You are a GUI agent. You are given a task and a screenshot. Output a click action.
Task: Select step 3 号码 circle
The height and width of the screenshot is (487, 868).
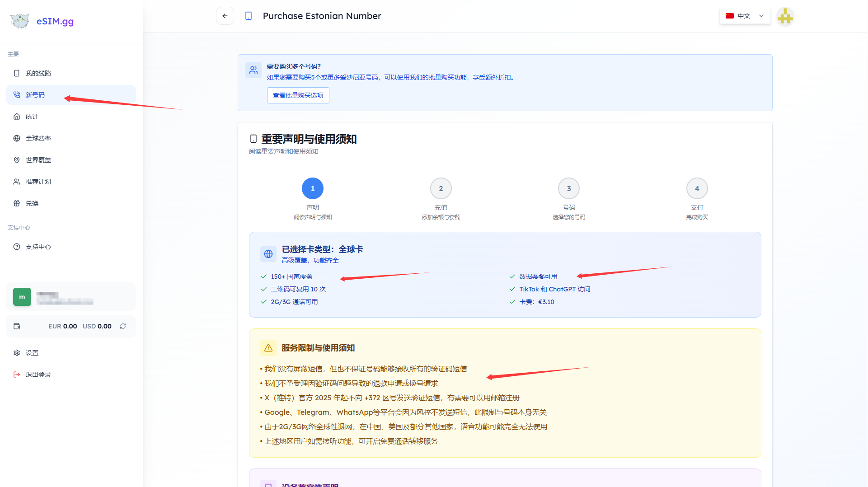pyautogui.click(x=568, y=188)
